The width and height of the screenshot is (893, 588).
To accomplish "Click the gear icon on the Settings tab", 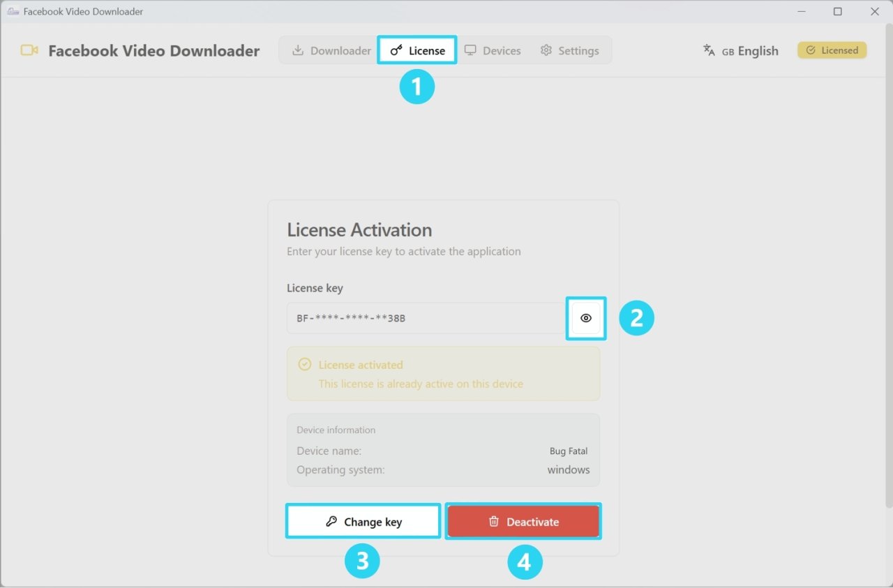I will 546,50.
